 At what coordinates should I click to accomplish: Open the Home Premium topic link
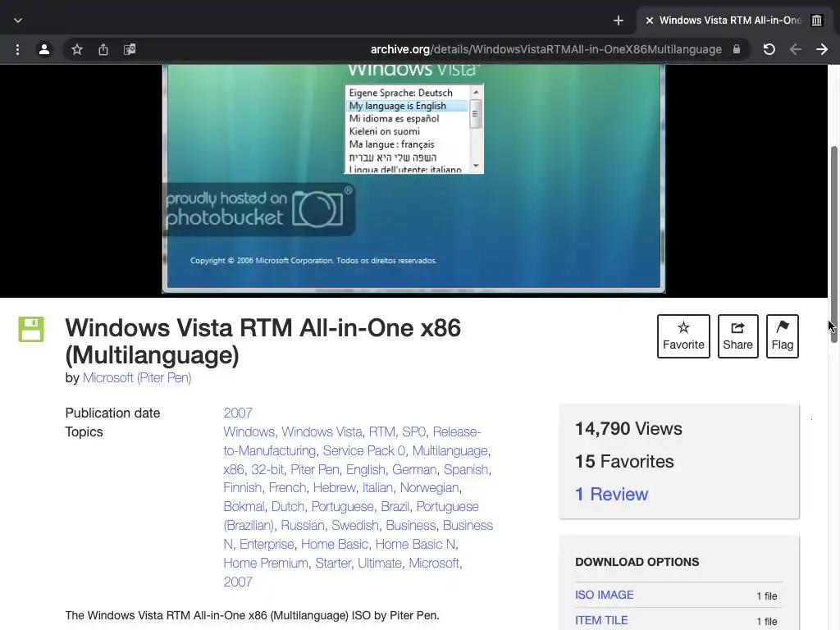pyautogui.click(x=266, y=563)
